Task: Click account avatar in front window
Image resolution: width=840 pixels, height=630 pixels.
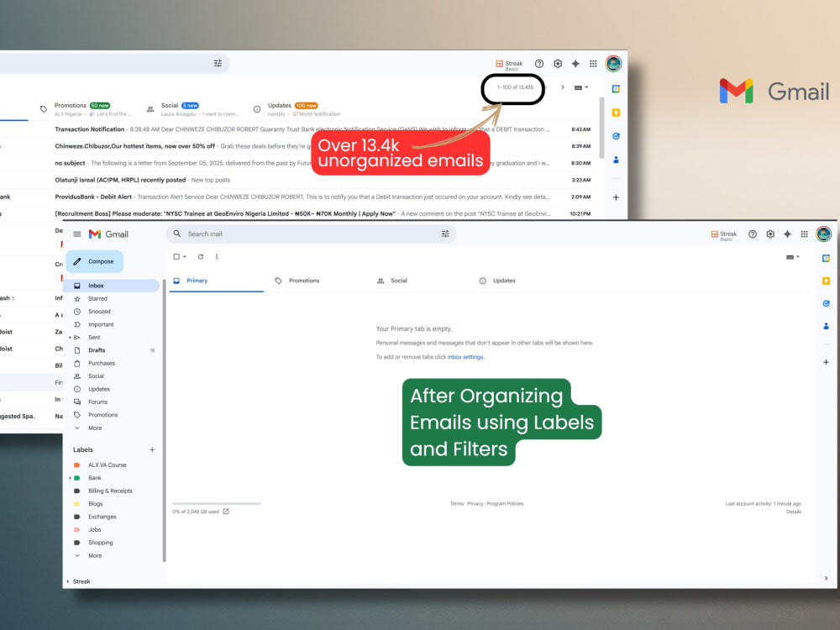Action: 823,234
